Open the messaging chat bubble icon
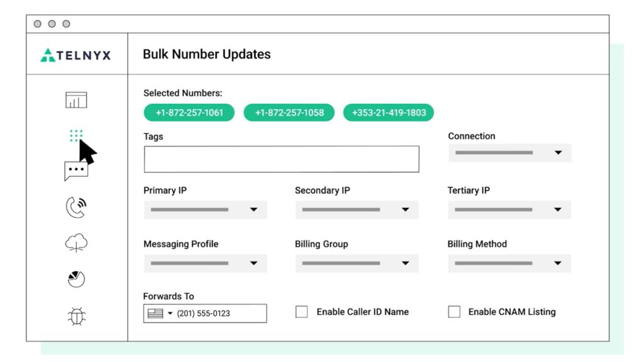644x362 pixels. pos(77,168)
